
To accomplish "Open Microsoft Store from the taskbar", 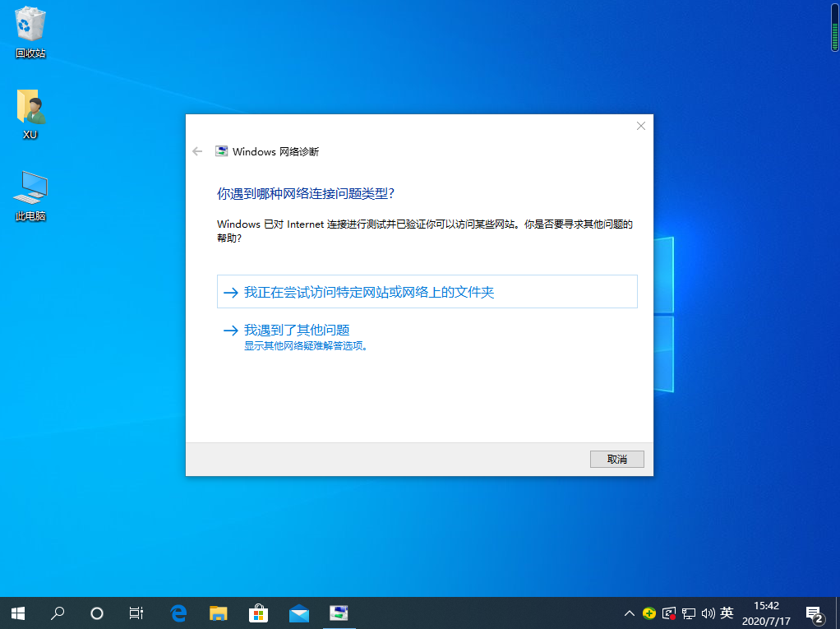I will 258,613.
